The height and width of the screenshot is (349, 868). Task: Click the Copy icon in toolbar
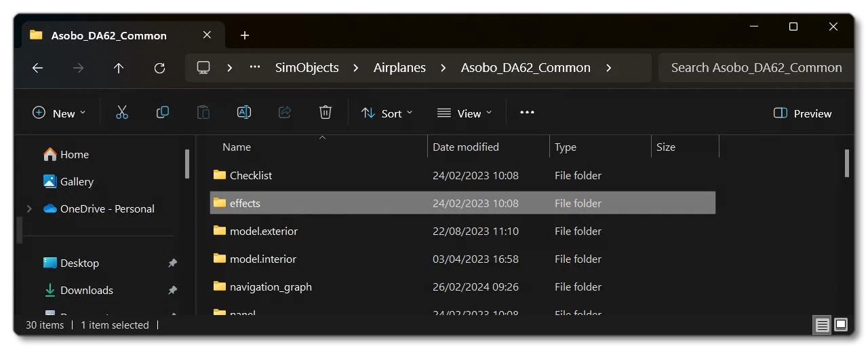point(163,113)
